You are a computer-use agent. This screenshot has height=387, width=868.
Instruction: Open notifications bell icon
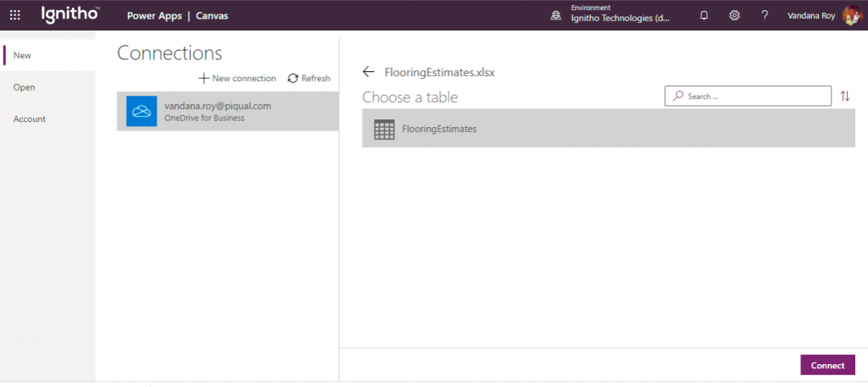tap(704, 15)
